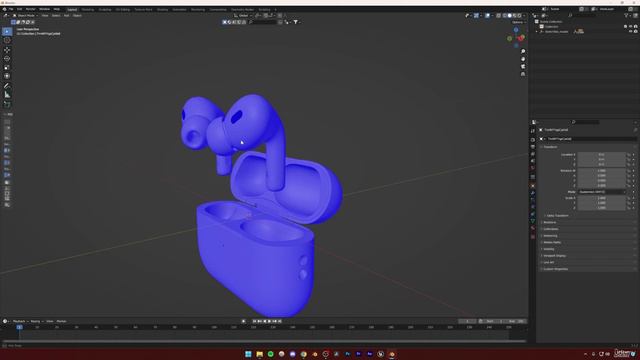
Task: Toggle the Collection exclude checkbox in outliner
Action: point(625,27)
